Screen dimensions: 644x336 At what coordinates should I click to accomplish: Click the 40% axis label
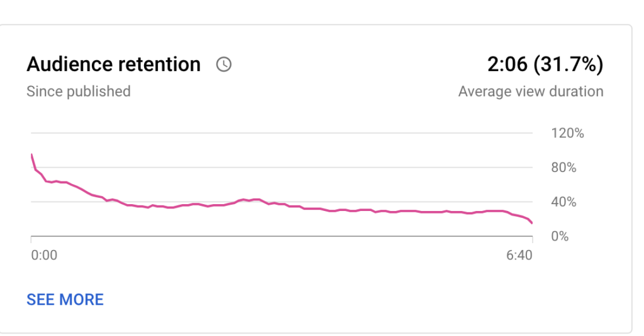pos(563,202)
